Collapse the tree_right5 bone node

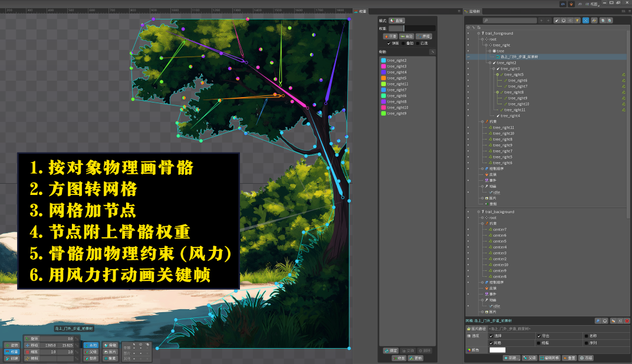pos(496,75)
